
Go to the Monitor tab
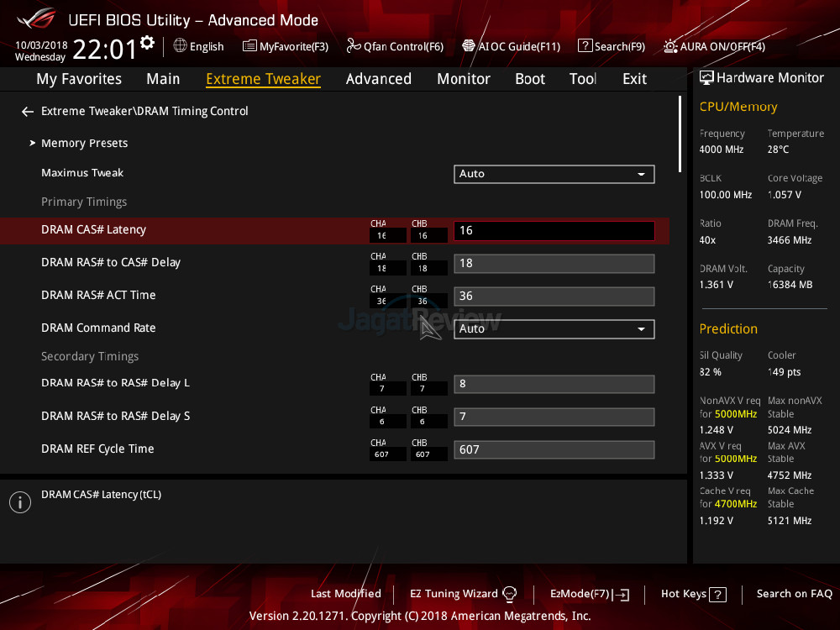point(463,79)
